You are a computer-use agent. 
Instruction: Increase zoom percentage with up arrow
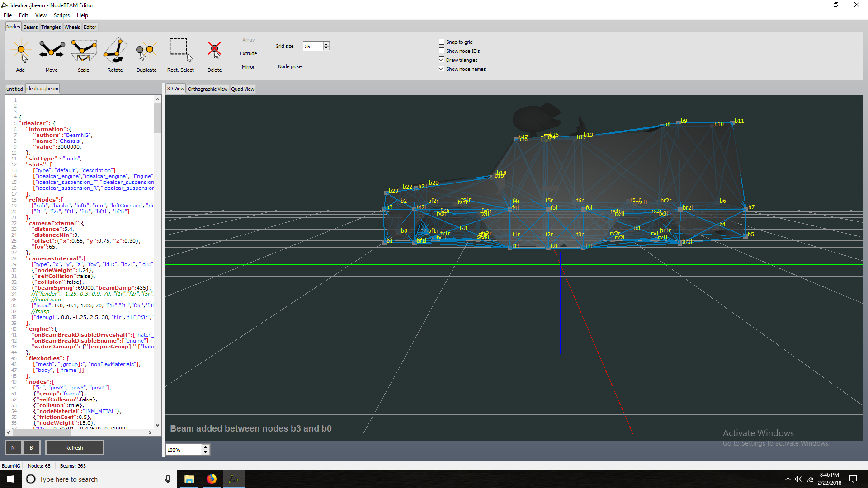coord(206,447)
